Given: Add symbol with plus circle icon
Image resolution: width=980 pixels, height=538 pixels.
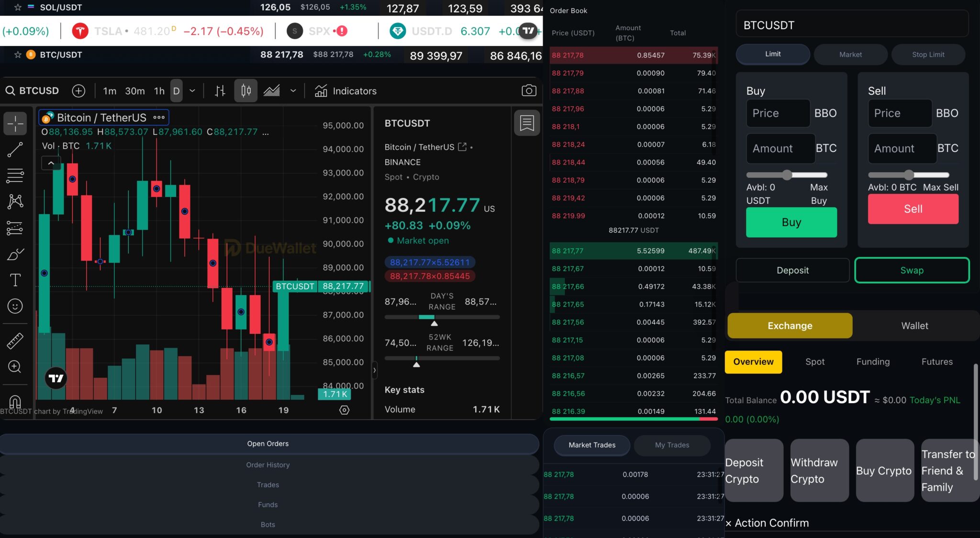Looking at the screenshot, I should tap(78, 91).
